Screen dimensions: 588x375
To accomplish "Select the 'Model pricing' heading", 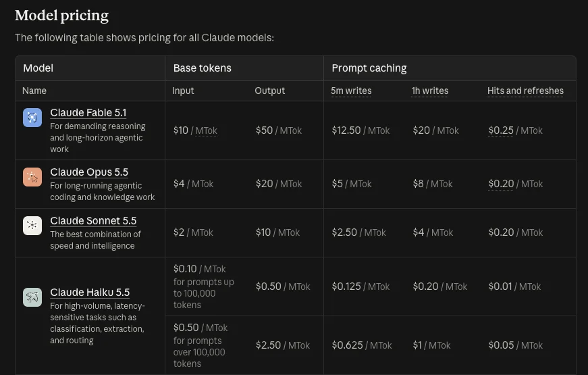I will pos(62,16).
